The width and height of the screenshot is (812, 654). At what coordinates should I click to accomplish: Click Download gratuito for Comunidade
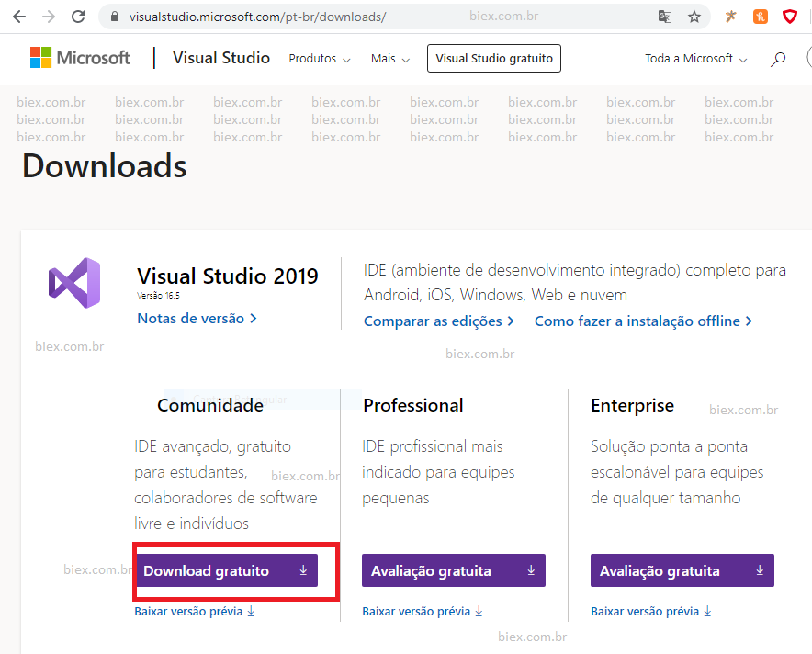(226, 570)
